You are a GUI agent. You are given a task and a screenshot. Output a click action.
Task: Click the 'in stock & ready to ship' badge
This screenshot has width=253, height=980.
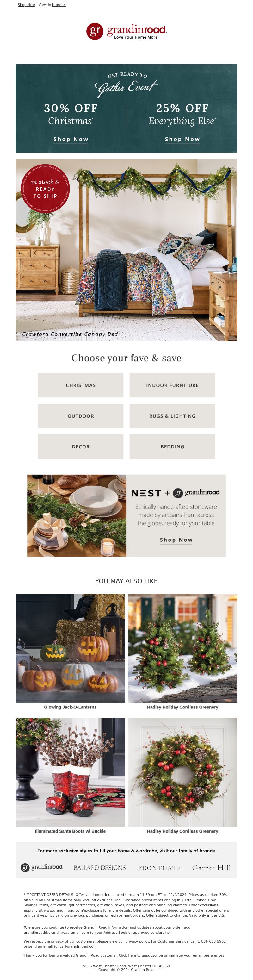45,189
